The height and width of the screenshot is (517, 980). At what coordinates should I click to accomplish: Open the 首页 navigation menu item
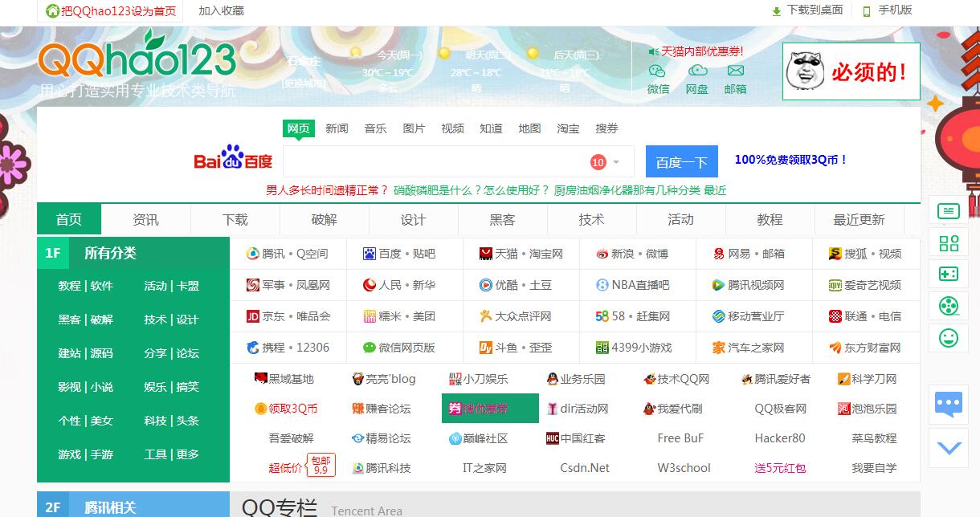click(69, 219)
